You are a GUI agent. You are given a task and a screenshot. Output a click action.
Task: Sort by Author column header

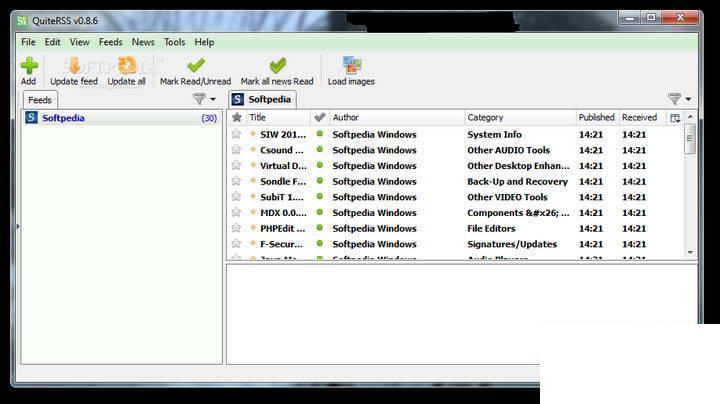click(397, 118)
